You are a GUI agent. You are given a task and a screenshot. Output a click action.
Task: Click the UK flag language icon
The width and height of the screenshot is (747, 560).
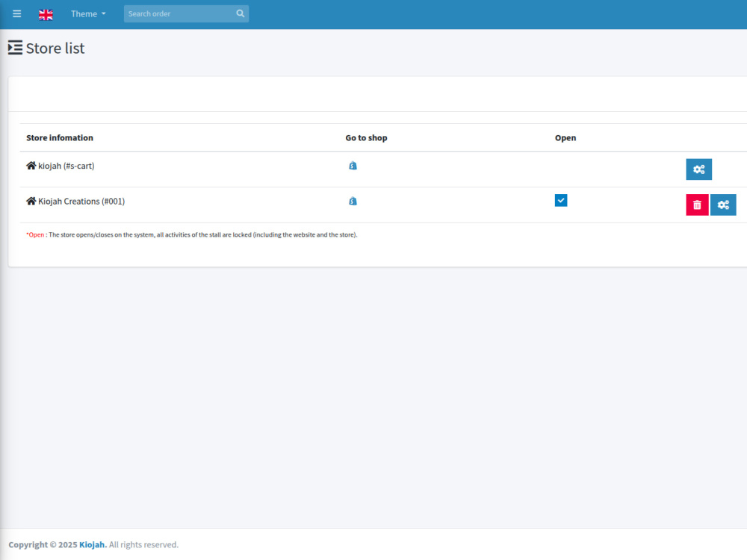click(46, 15)
